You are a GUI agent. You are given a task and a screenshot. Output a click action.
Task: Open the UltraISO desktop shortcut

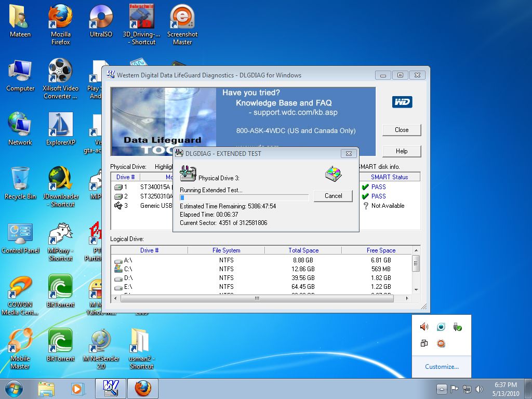pos(101,21)
